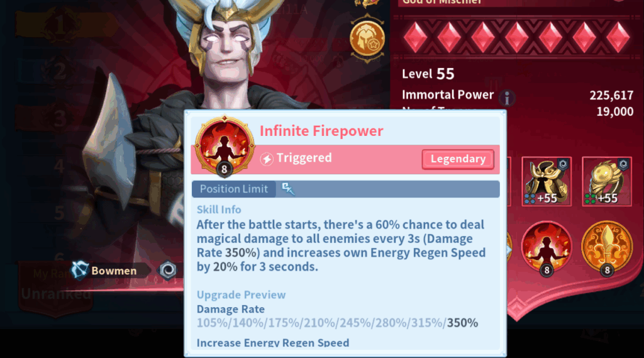Screen dimensions: 644x358
Task: Click the Position Limit sword icon
Action: pos(288,189)
